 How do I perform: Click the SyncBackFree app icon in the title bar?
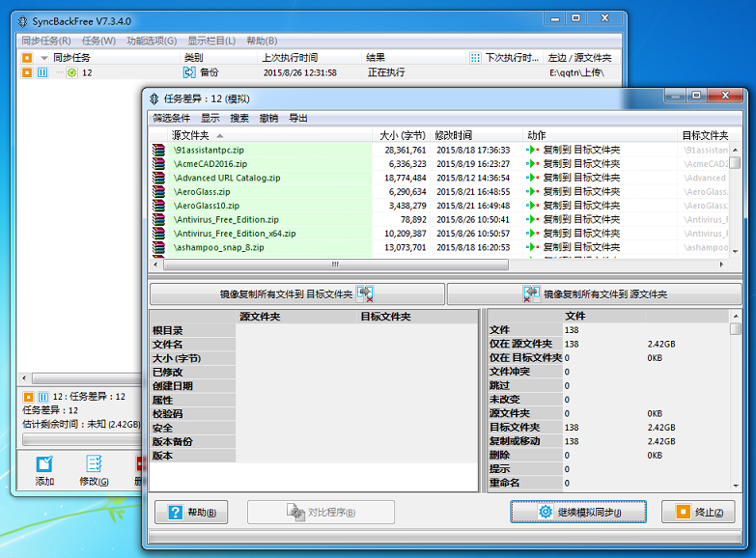pyautogui.click(x=22, y=21)
